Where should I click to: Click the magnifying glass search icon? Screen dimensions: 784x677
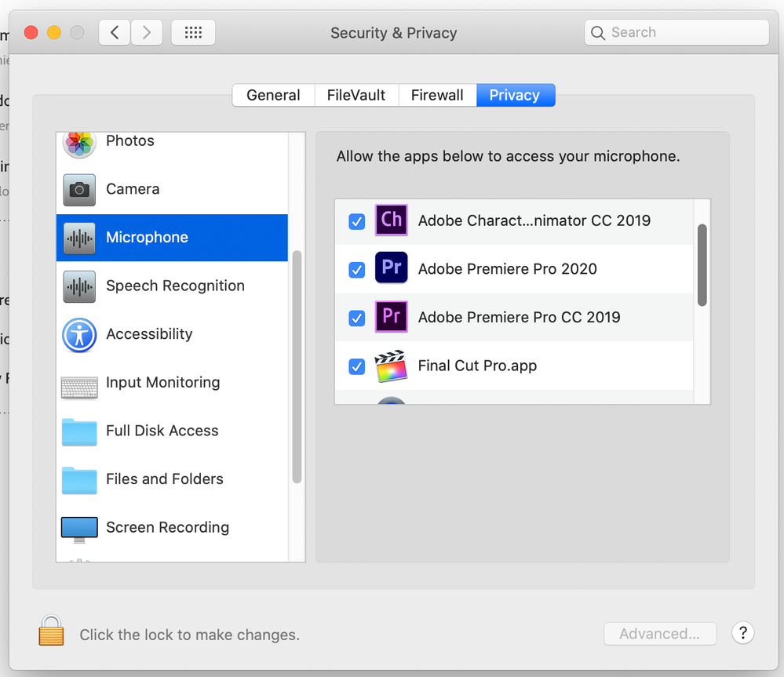click(x=597, y=33)
